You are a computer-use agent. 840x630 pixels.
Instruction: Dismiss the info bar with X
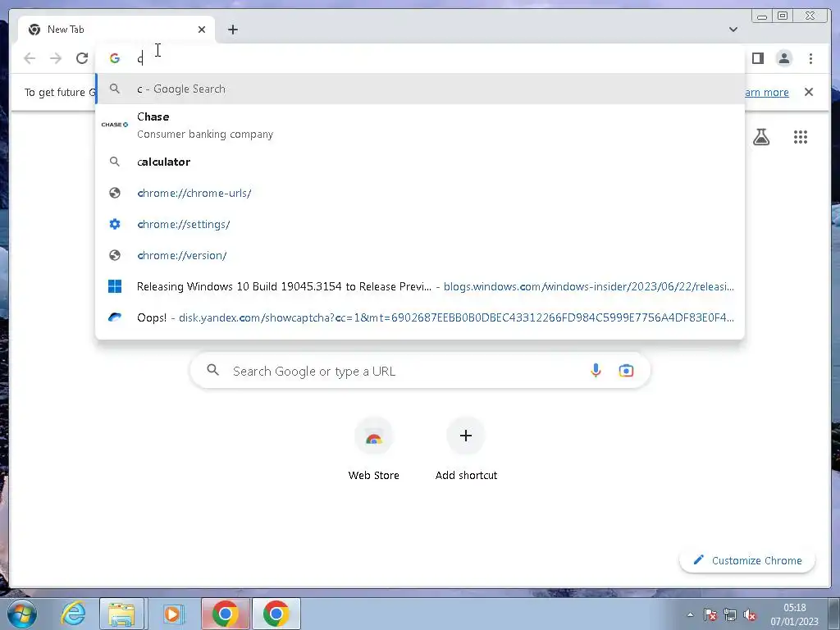tap(809, 92)
